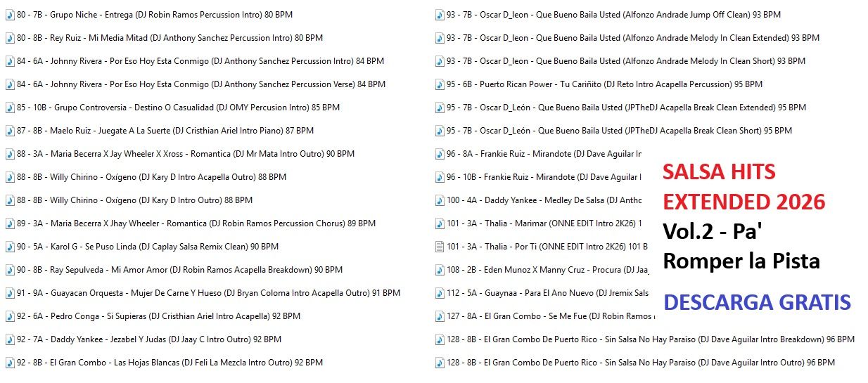Click audio icon beside Grupo Niche - Entrega

pos(10,15)
